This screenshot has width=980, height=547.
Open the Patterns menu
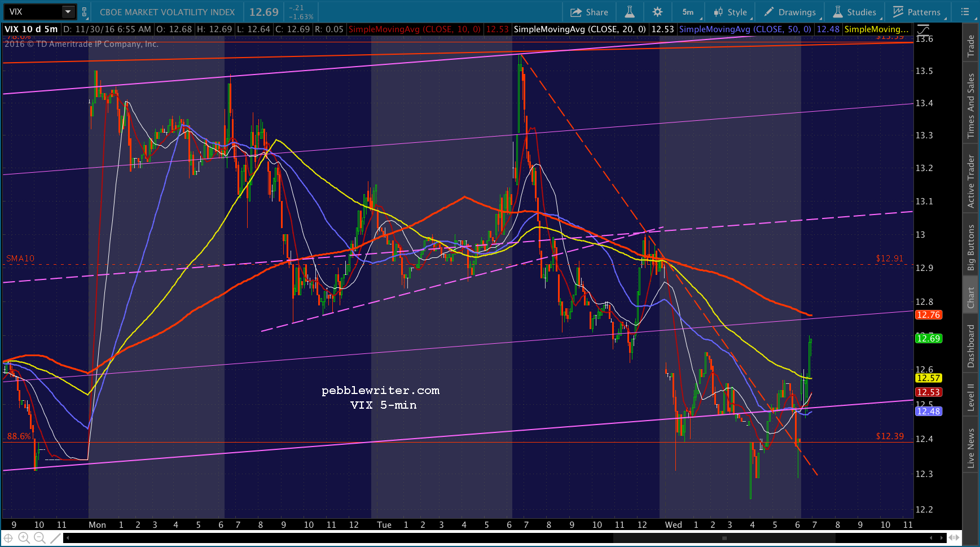point(916,12)
